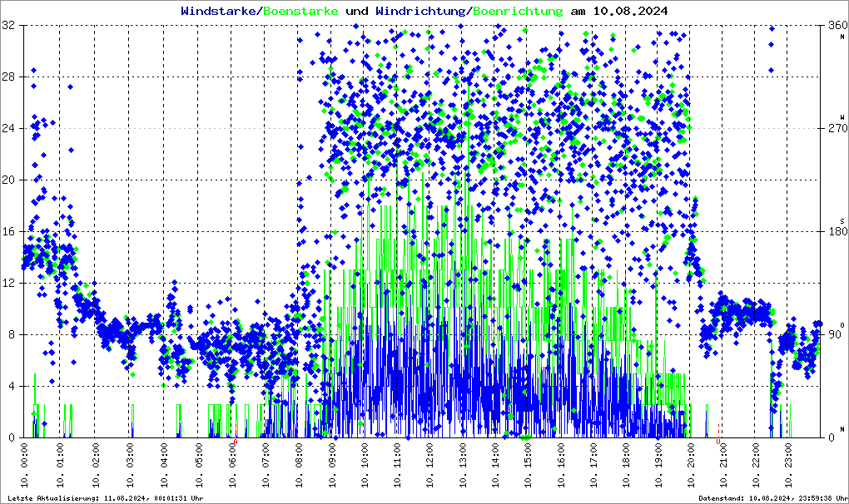Click the '16' label on left axis
This screenshot has height=504, width=849.
coord(9,232)
